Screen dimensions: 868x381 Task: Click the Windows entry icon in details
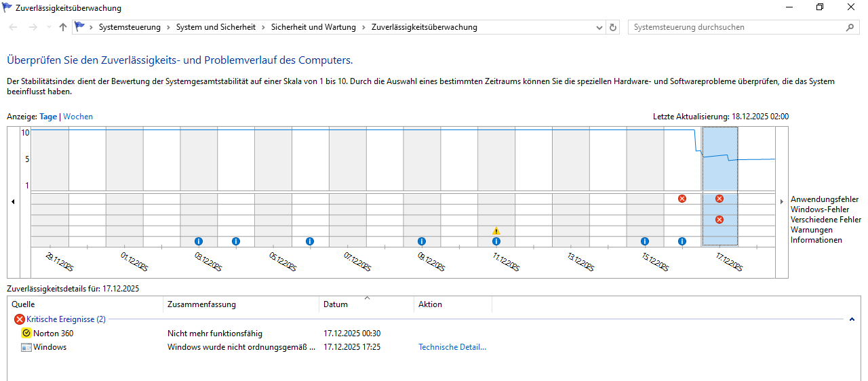pos(26,347)
